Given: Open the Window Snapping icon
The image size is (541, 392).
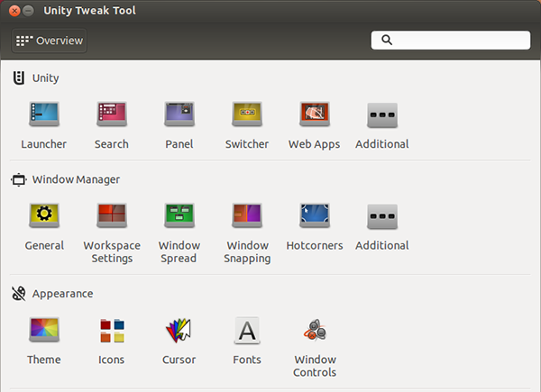Looking at the screenshot, I should [x=247, y=215].
